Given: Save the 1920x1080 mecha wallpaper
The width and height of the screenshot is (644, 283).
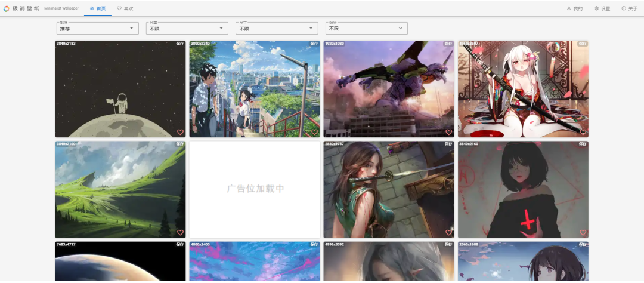Looking at the screenshot, I should tap(448, 43).
